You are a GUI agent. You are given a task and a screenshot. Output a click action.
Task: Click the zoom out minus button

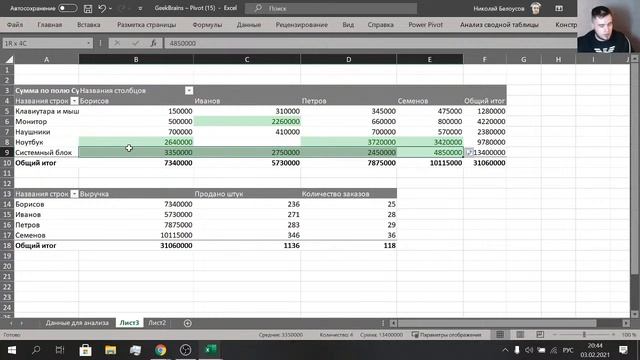click(x=555, y=335)
